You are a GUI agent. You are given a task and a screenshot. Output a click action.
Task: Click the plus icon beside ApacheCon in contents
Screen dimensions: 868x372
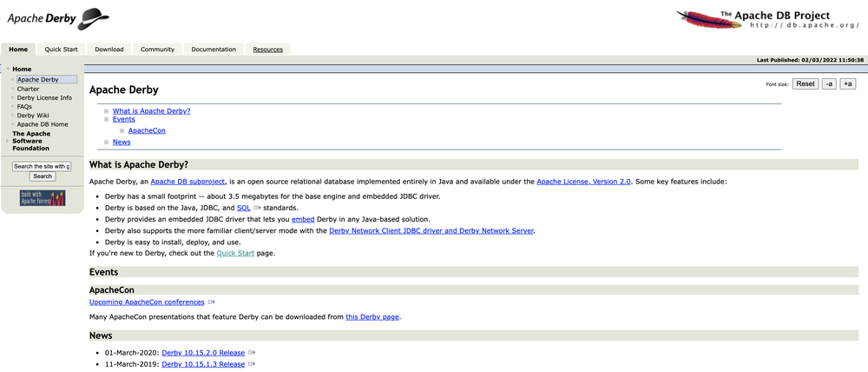[x=122, y=131]
